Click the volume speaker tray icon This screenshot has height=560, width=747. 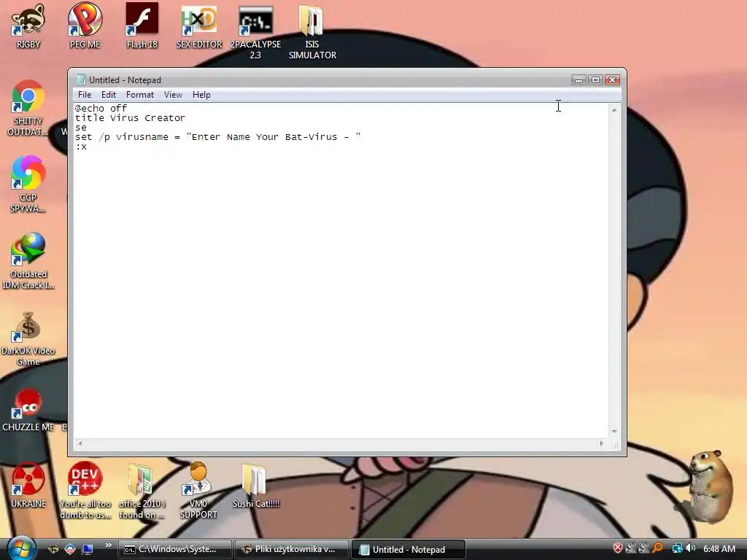click(690, 548)
